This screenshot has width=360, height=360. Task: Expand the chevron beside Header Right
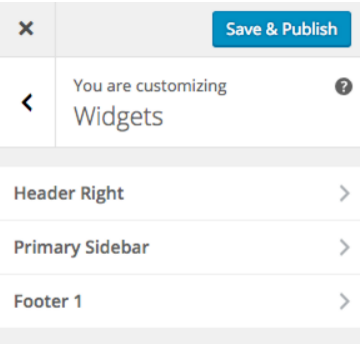pyautogui.click(x=345, y=194)
